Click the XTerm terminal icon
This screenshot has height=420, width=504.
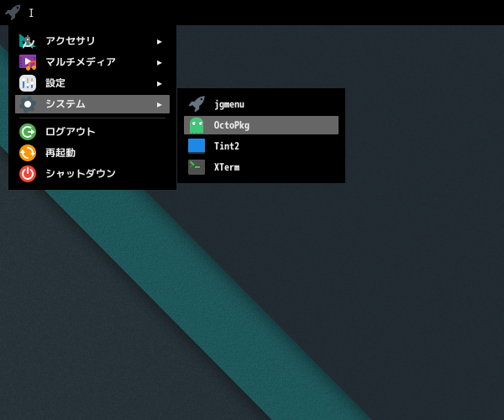pyautogui.click(x=197, y=167)
